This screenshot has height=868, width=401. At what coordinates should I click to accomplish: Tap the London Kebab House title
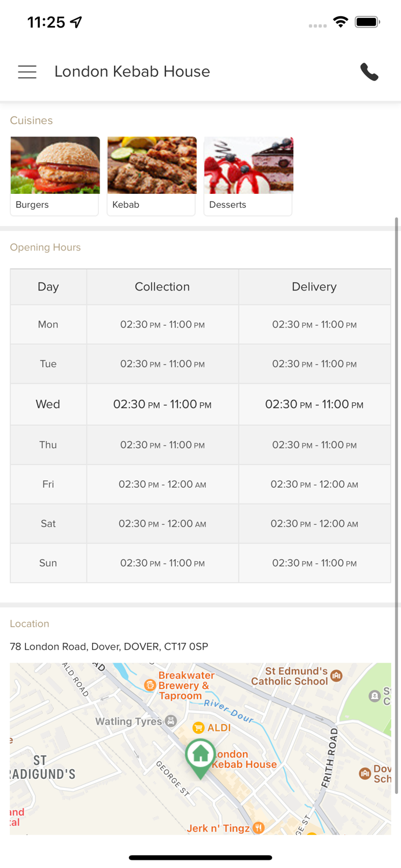point(132,72)
